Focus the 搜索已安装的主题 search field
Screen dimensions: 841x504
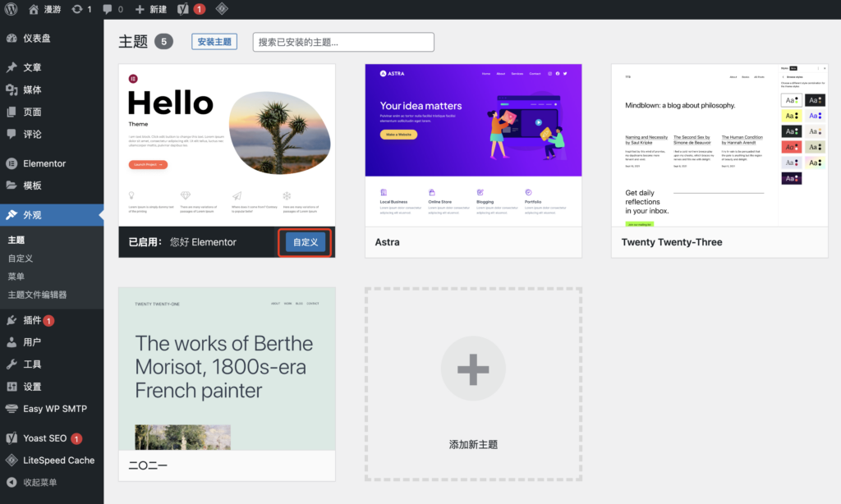pos(343,42)
